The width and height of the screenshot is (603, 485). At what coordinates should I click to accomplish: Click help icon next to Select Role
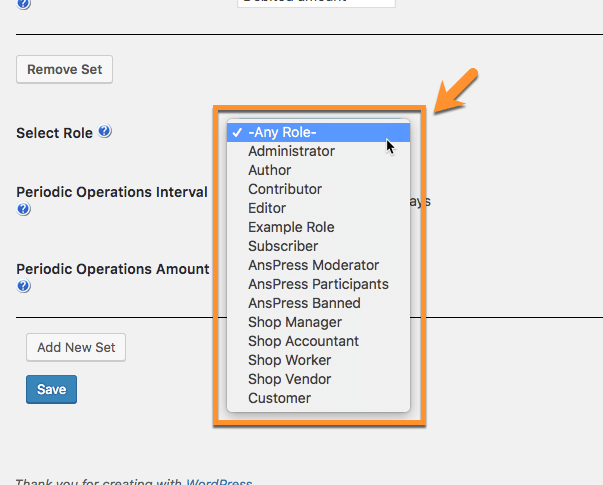105,132
